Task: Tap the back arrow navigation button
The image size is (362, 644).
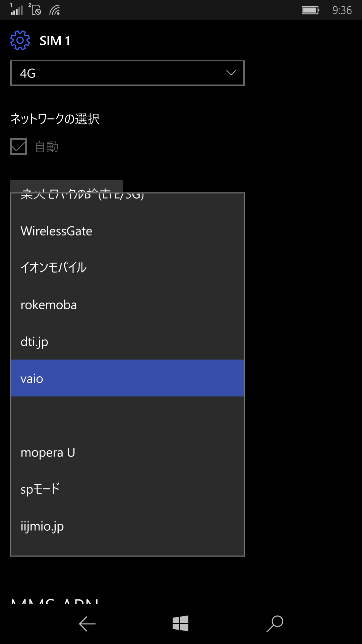Action: point(87,624)
